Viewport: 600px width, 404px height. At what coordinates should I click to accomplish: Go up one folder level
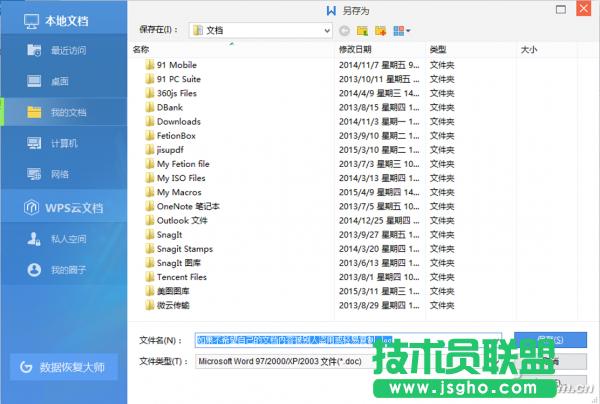[x=361, y=30]
